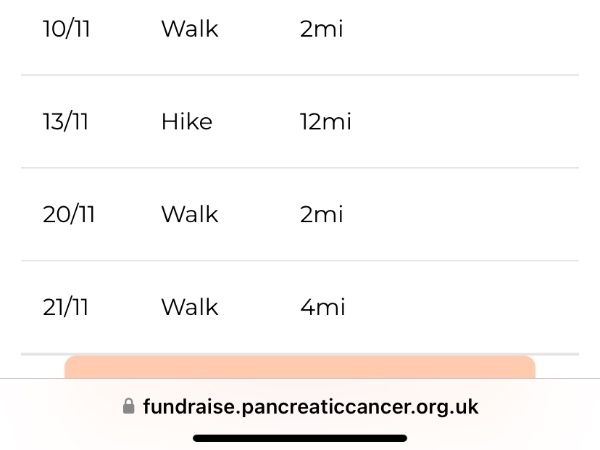Select the 4mi distance value
This screenshot has width=600, height=450.
point(322,307)
